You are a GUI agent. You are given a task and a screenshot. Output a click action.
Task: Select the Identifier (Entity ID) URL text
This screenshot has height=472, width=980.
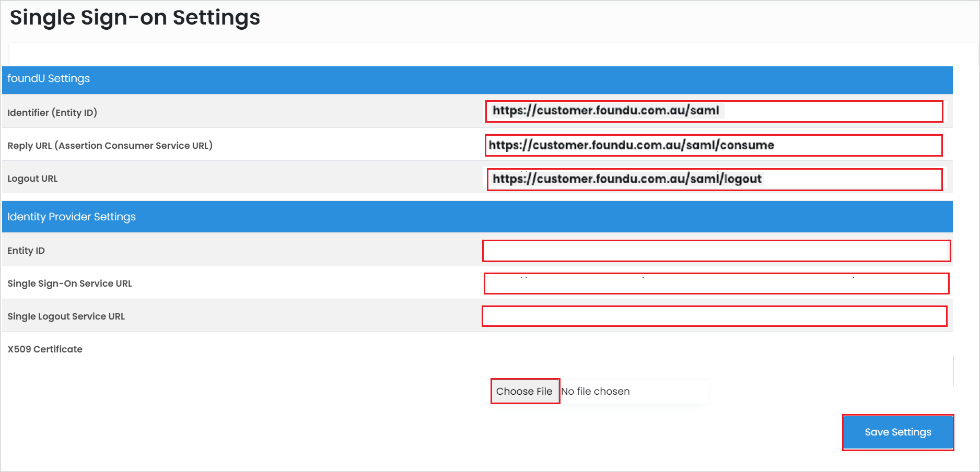click(x=607, y=111)
